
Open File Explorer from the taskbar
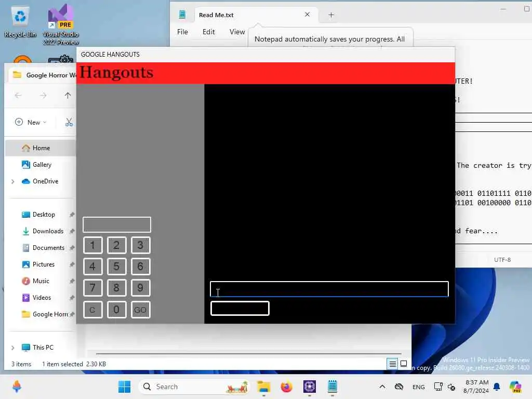(263, 387)
